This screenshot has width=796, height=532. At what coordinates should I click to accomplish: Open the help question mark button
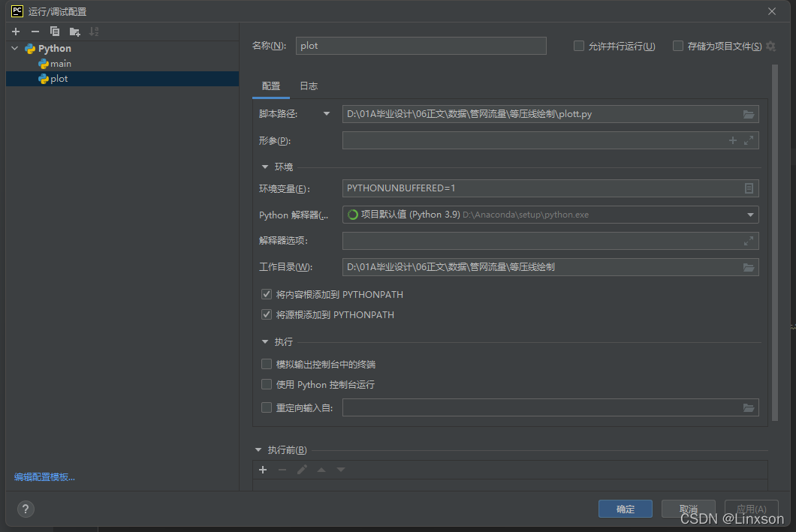click(26, 509)
